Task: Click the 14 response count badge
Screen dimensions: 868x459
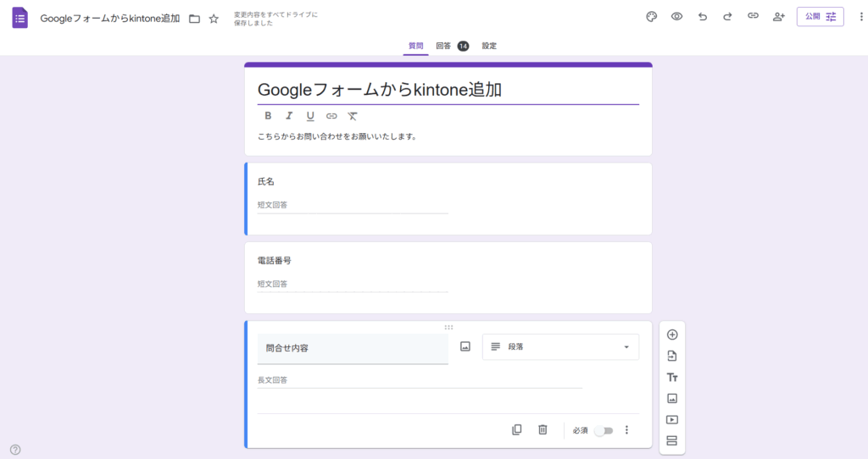Action: (x=464, y=46)
